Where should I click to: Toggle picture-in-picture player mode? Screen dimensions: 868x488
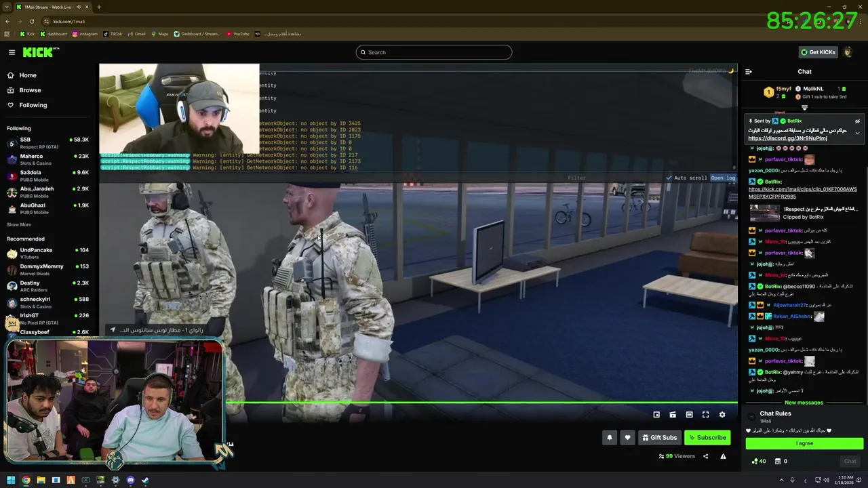coord(656,415)
